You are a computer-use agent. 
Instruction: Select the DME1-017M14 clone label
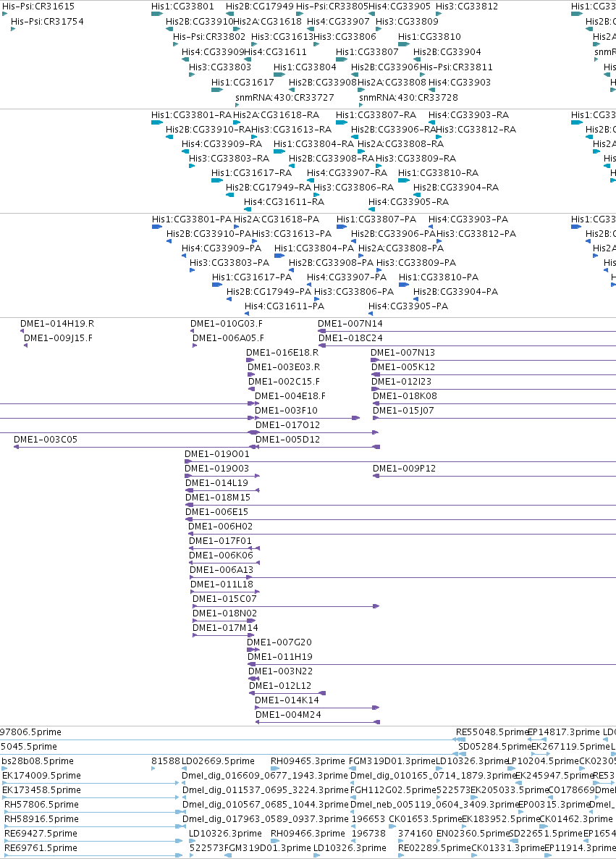coord(225,628)
